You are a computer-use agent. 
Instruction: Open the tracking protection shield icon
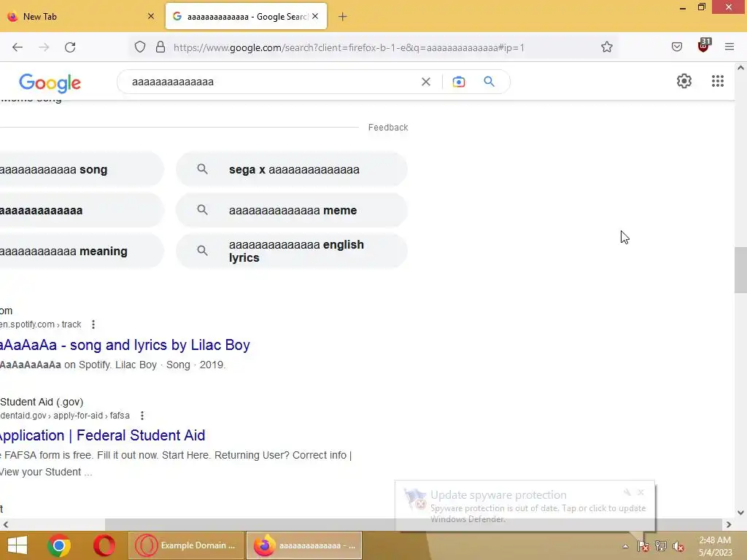(x=139, y=47)
